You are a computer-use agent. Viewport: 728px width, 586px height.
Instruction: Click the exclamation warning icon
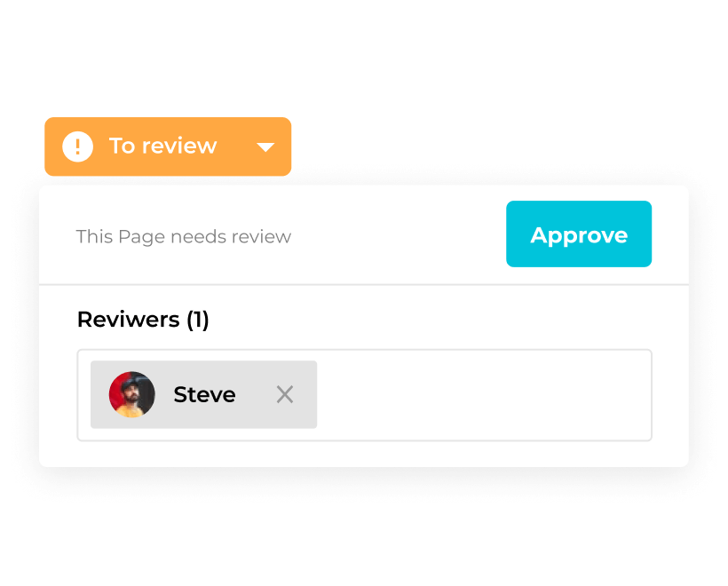pyautogui.click(x=78, y=146)
